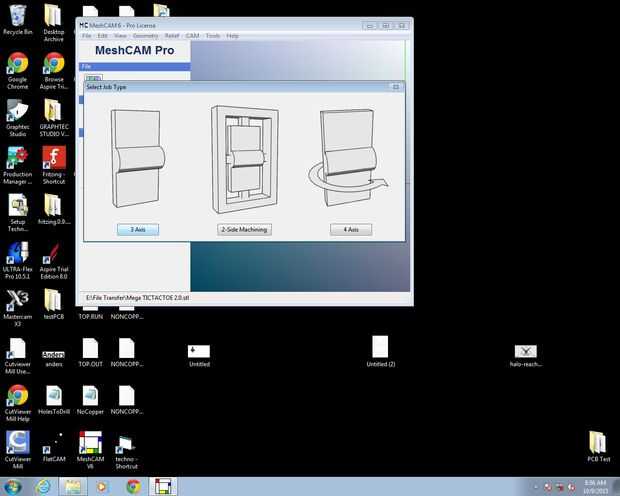Choose the 4 Axis job type button

point(351,229)
